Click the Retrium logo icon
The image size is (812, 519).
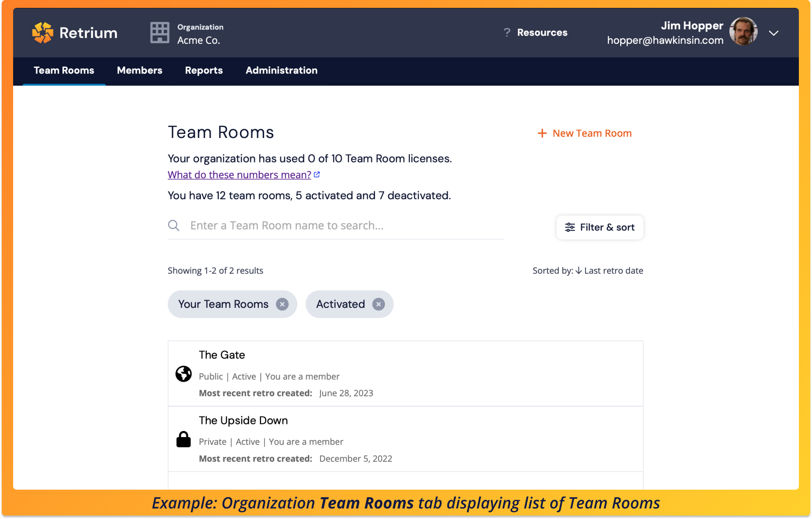pos(42,32)
